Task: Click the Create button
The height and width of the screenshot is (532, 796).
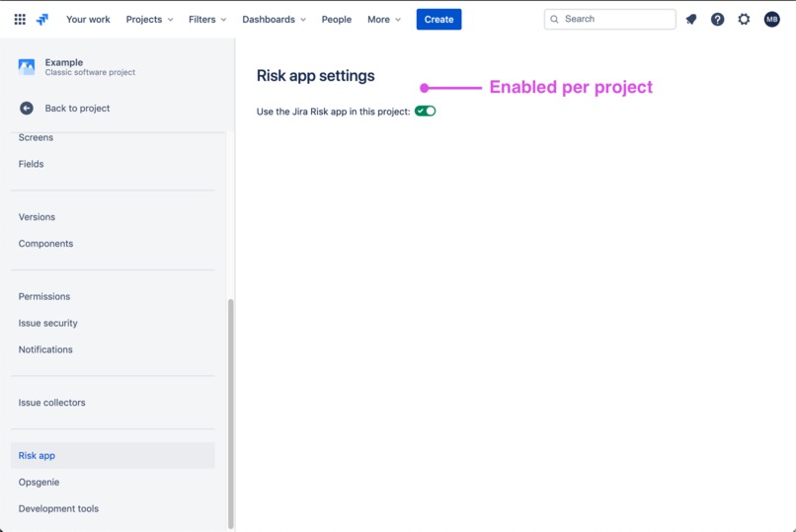Action: click(x=438, y=20)
